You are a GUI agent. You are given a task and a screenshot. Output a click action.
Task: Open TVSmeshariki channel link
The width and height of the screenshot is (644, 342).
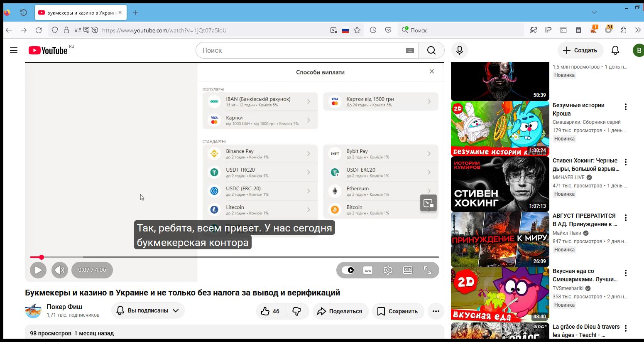[568, 288]
